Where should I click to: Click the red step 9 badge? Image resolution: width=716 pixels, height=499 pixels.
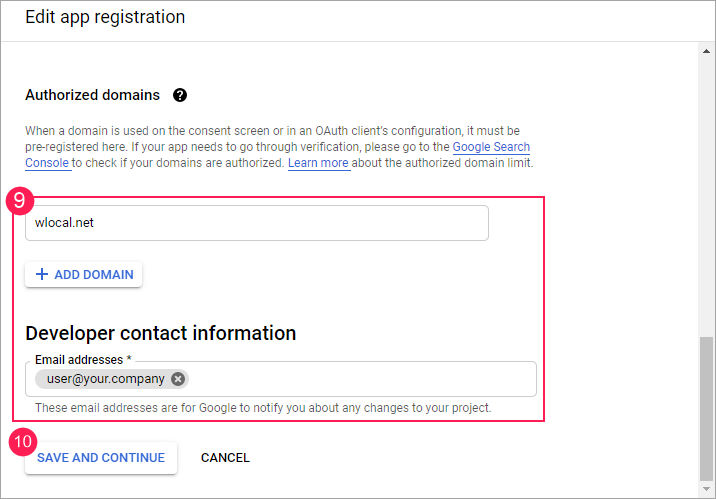click(x=20, y=200)
